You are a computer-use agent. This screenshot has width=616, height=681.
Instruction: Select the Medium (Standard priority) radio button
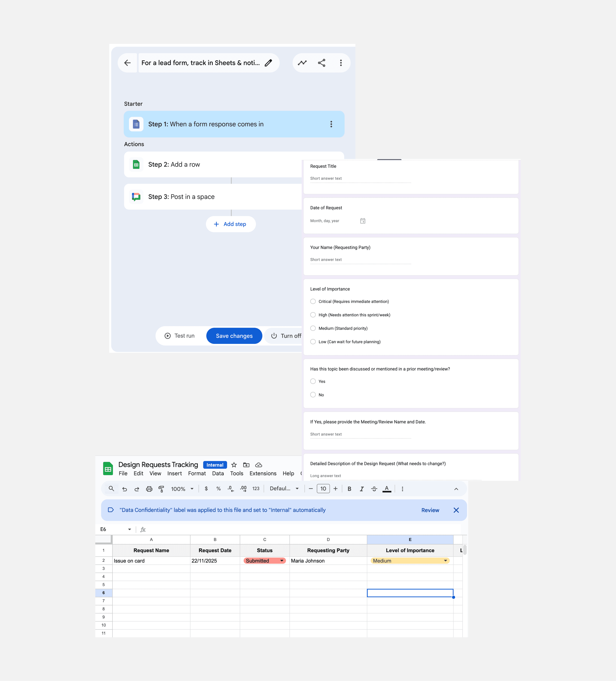(x=313, y=328)
